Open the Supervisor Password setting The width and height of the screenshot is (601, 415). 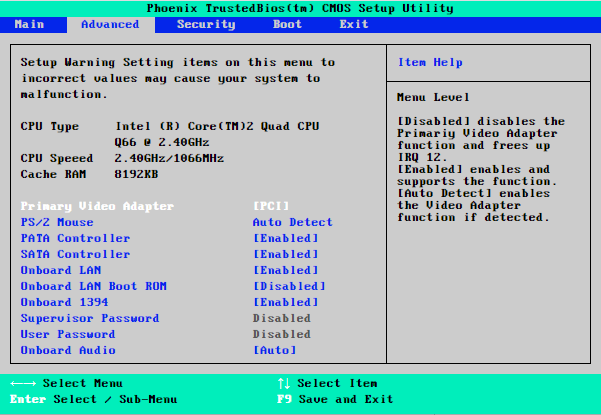[90, 318]
